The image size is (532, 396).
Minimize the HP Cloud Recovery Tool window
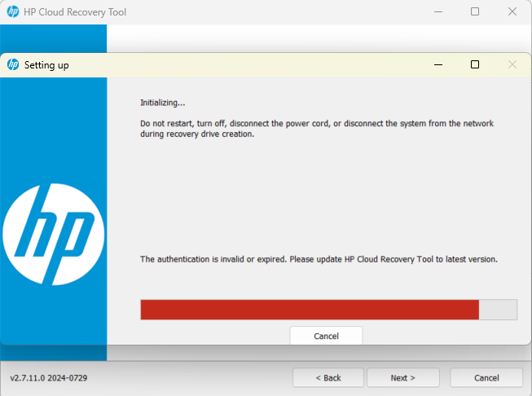438,12
